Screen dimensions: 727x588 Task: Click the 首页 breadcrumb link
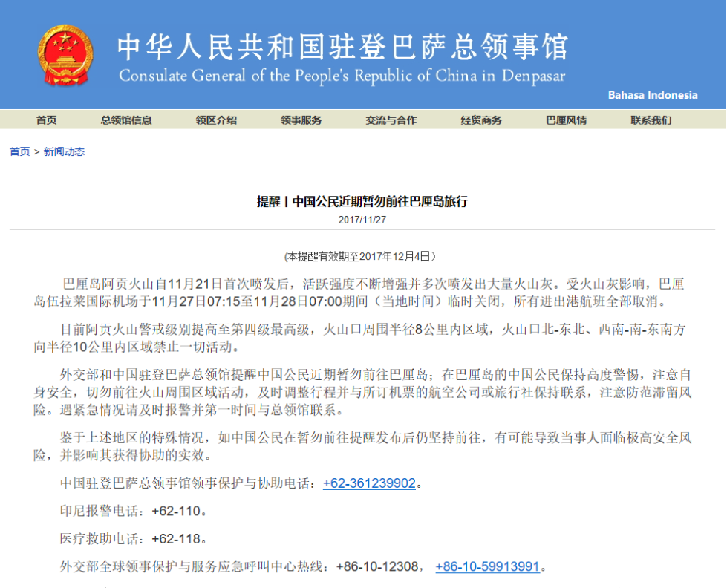[20, 151]
